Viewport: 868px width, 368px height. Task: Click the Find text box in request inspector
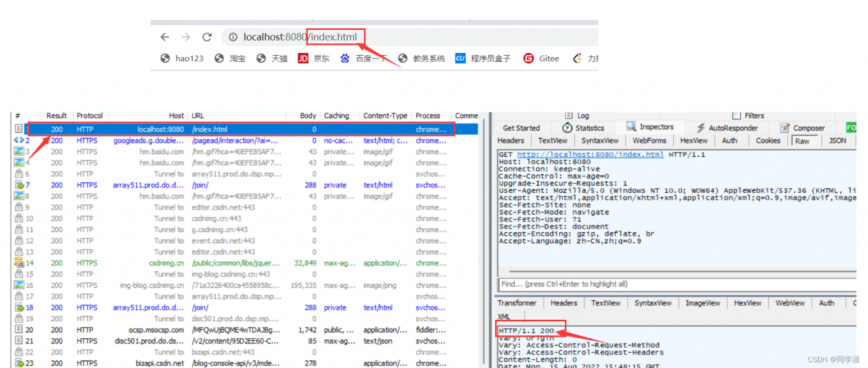[x=675, y=284]
